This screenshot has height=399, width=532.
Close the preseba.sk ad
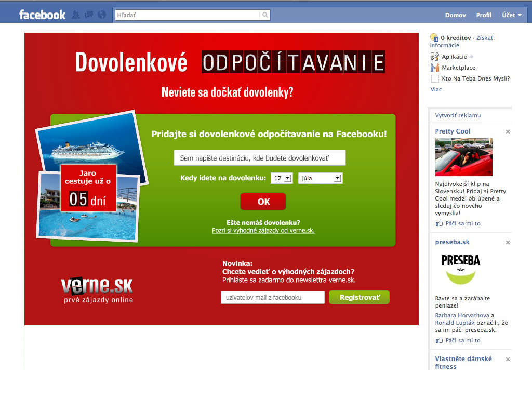click(x=508, y=242)
